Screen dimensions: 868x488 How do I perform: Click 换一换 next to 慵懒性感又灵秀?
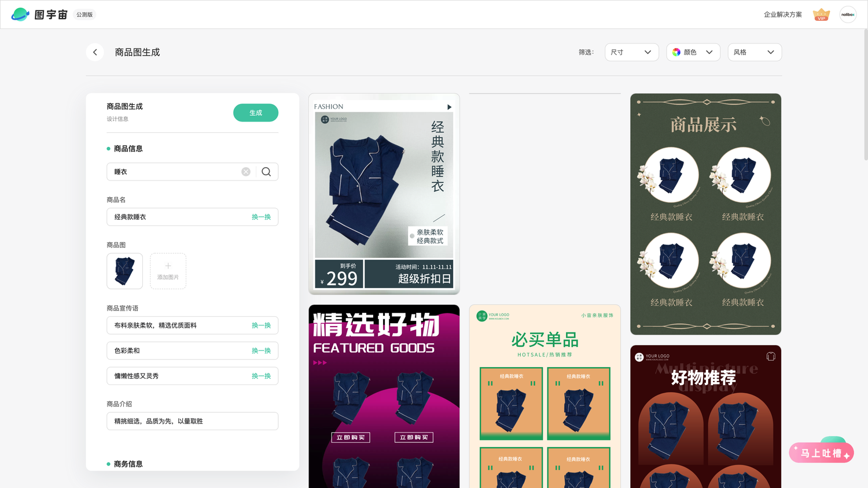click(261, 376)
